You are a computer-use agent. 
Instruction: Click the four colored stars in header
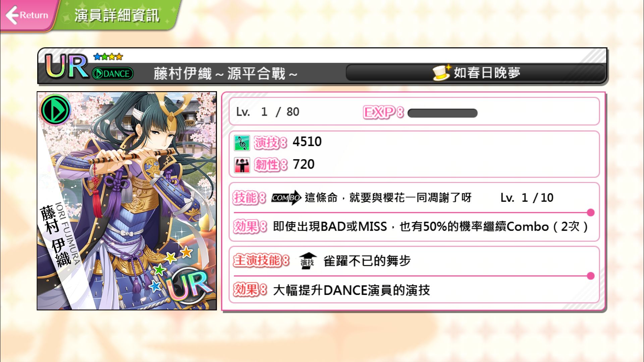point(108,57)
